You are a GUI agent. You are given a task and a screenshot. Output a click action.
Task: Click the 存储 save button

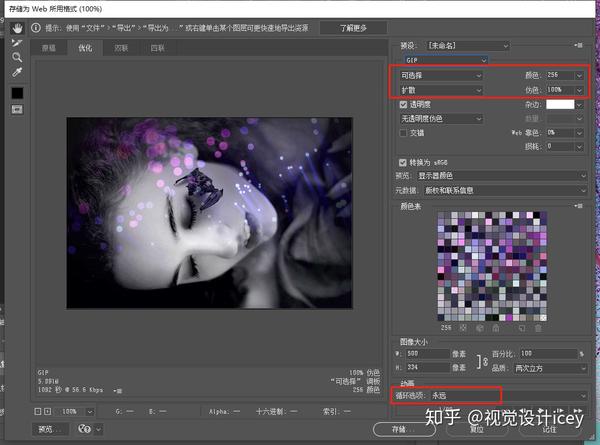[x=404, y=429]
